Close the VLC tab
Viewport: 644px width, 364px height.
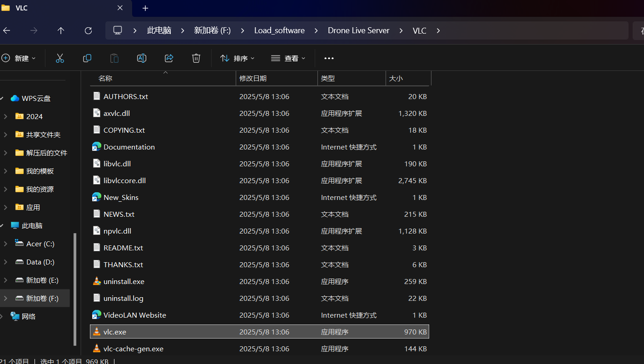point(120,8)
